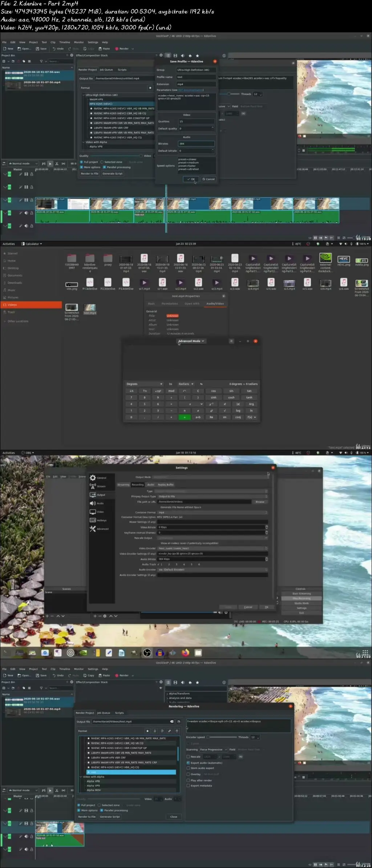Click download profiles icon in Rendering — Kdenlive dialog
The width and height of the screenshot is (372, 868).
(x=155, y=731)
